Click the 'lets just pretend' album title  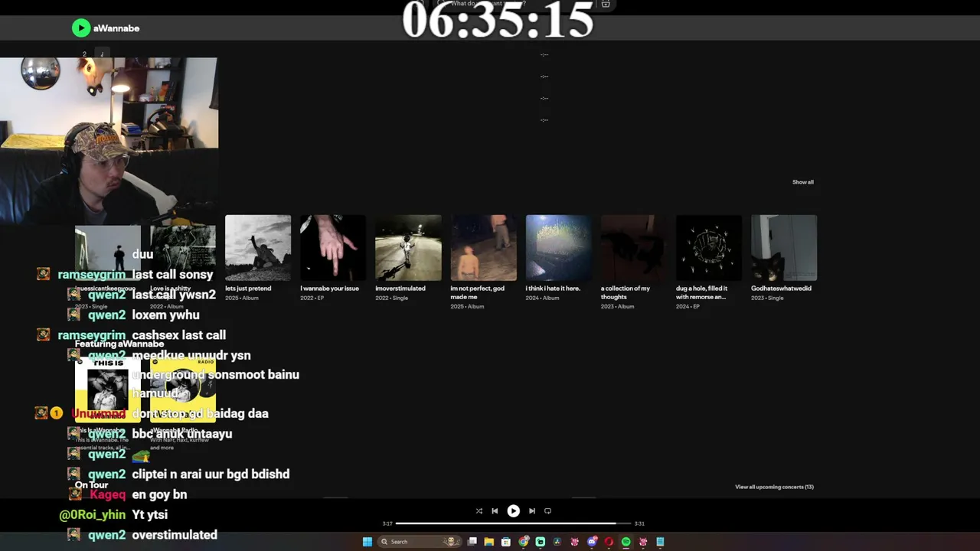click(248, 289)
